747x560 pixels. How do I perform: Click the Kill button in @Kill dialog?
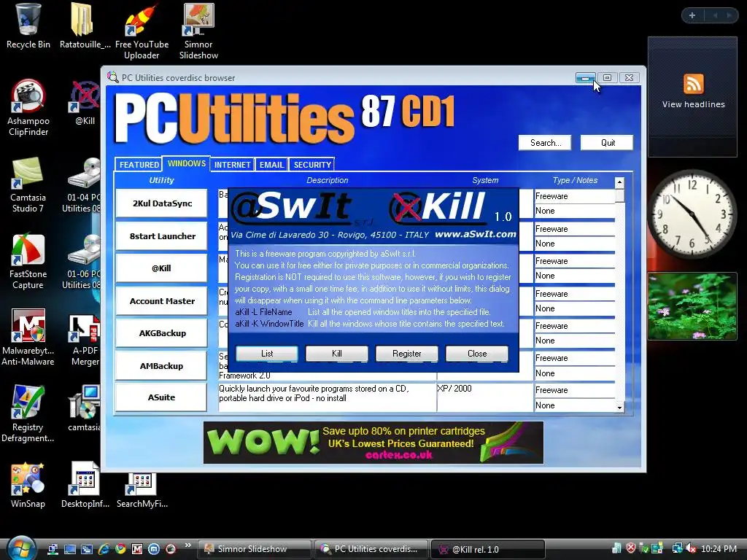point(337,354)
